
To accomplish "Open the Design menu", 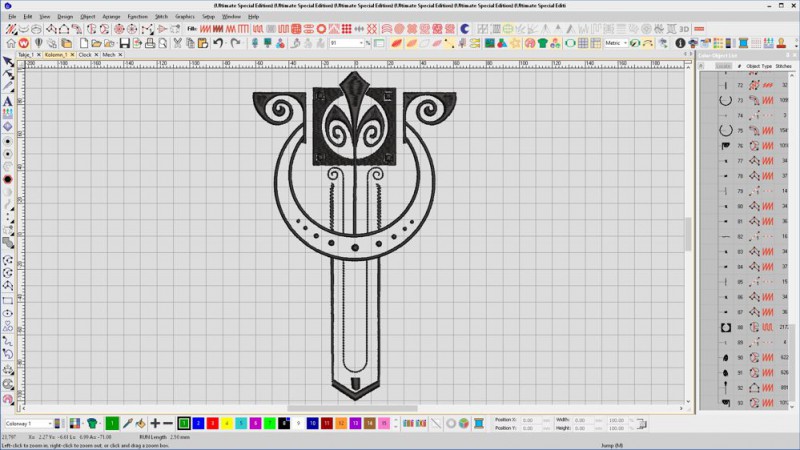I will coord(65,16).
